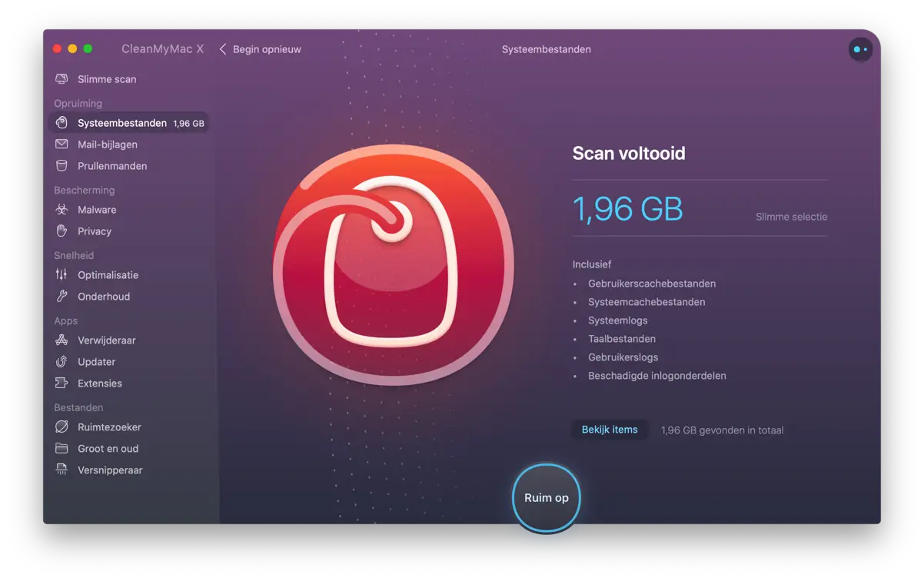Click the Verwijderaar icon
This screenshot has height=581, width=924.
(x=61, y=340)
